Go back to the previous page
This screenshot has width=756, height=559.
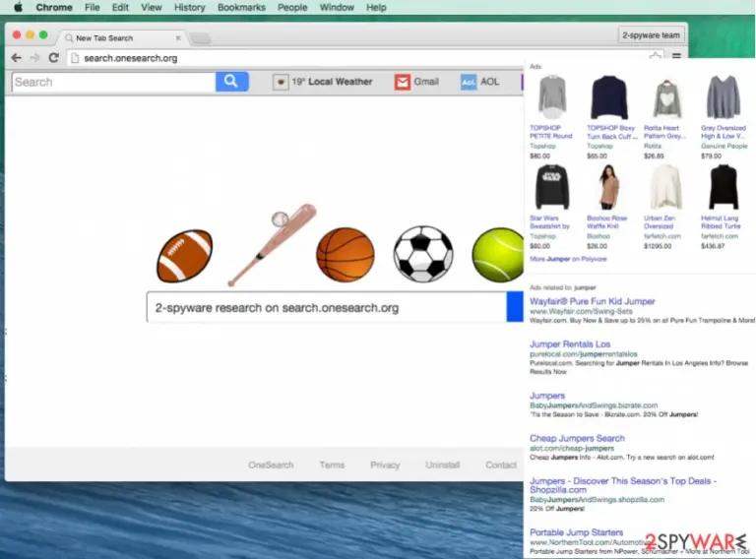(17, 58)
